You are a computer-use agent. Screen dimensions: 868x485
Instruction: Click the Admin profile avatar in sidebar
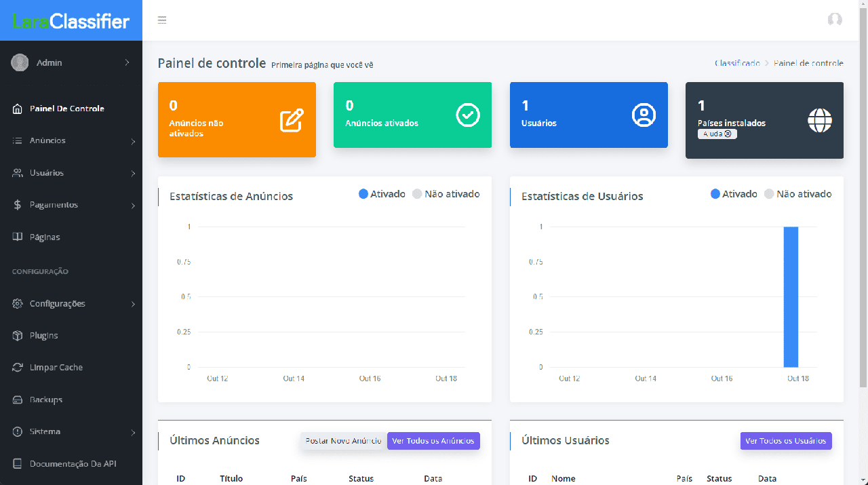(20, 62)
